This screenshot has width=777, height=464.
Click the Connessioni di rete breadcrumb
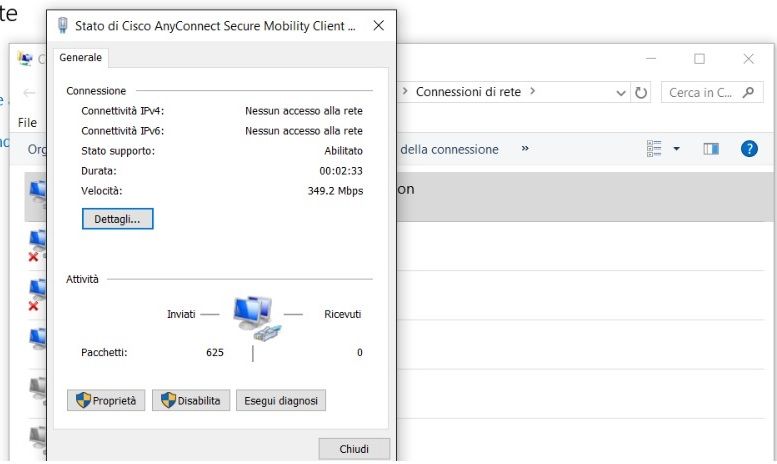(468, 92)
